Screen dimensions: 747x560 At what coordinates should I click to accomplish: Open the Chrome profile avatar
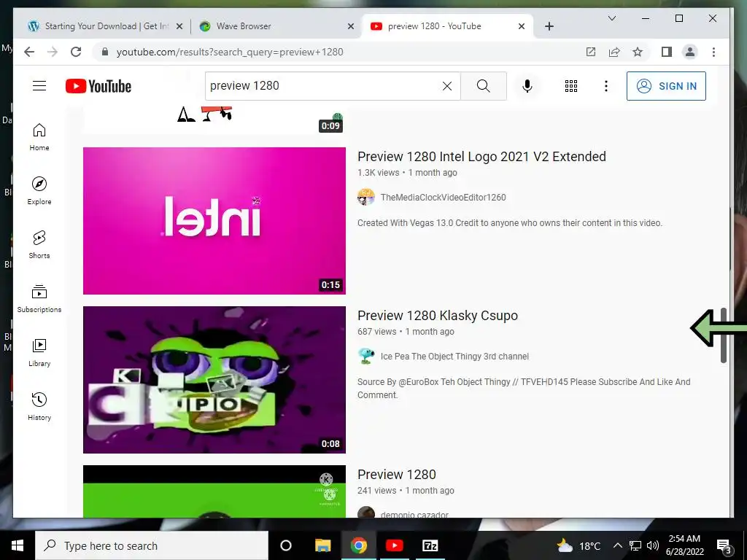tap(690, 52)
